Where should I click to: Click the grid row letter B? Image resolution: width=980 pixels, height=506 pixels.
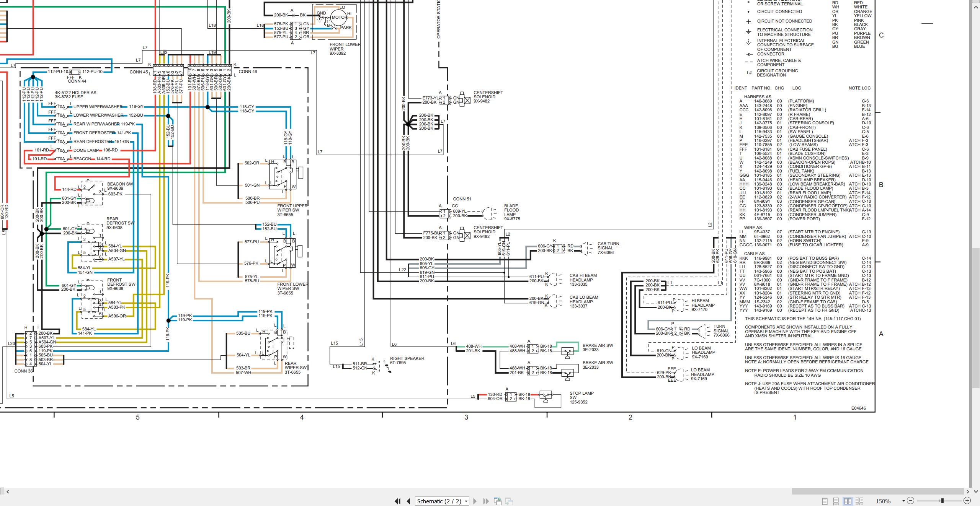point(881,185)
